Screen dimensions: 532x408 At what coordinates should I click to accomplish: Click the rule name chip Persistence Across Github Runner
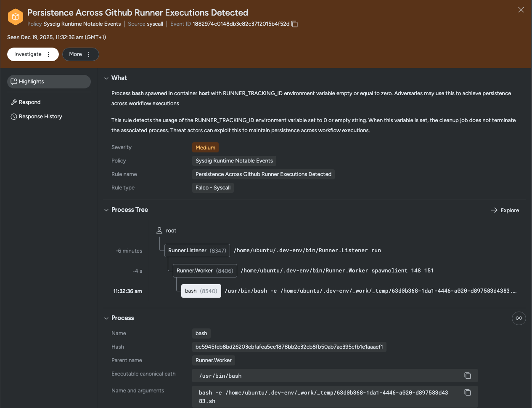263,174
